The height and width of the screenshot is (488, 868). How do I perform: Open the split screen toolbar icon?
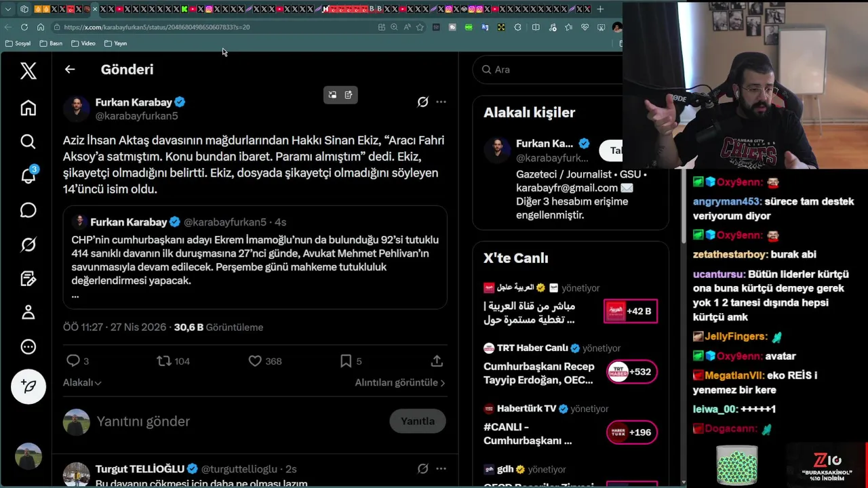[536, 27]
